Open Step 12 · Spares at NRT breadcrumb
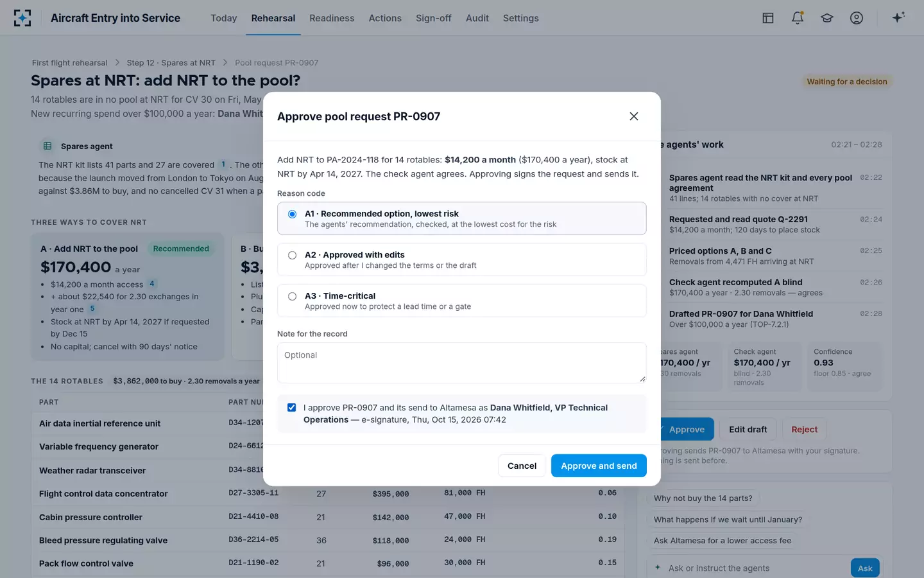This screenshot has height=578, width=924. (x=171, y=63)
